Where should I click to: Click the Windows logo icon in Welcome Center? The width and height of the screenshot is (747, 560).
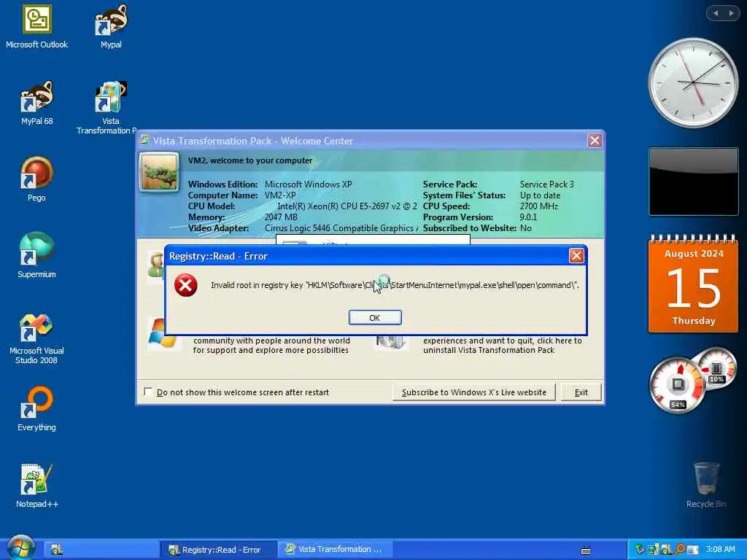(163, 333)
